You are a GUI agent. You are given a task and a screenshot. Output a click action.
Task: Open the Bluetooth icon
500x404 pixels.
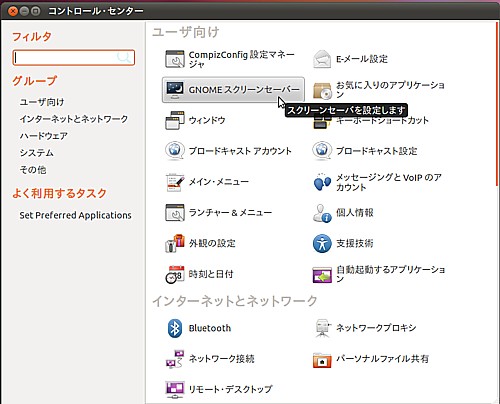click(x=175, y=328)
